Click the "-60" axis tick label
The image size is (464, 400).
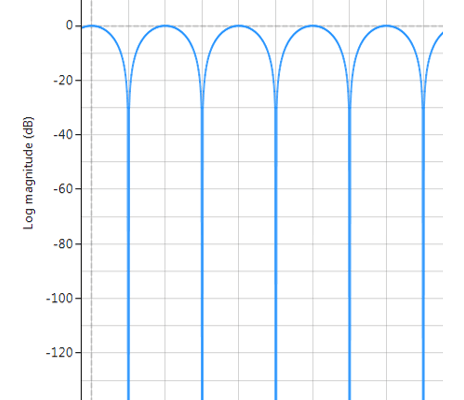(x=63, y=189)
